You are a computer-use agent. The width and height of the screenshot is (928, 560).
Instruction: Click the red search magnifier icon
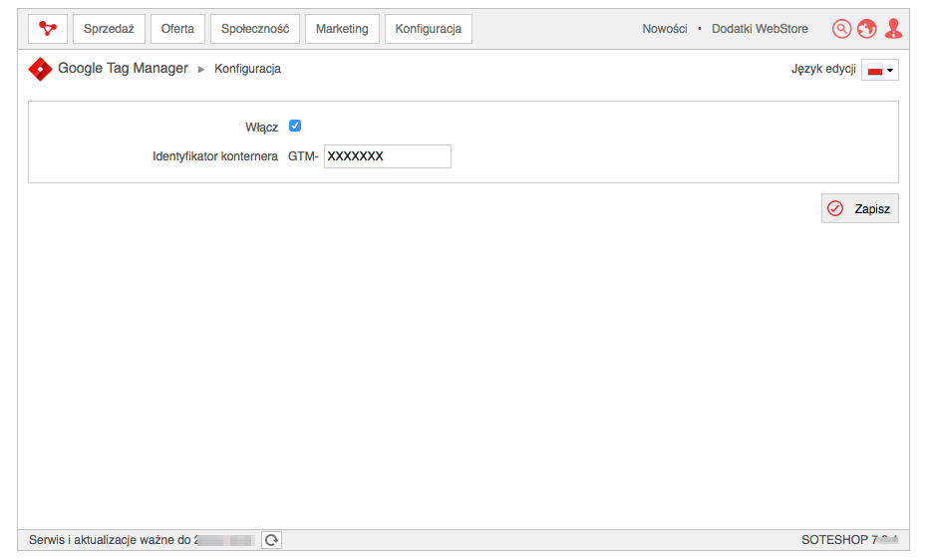841,28
